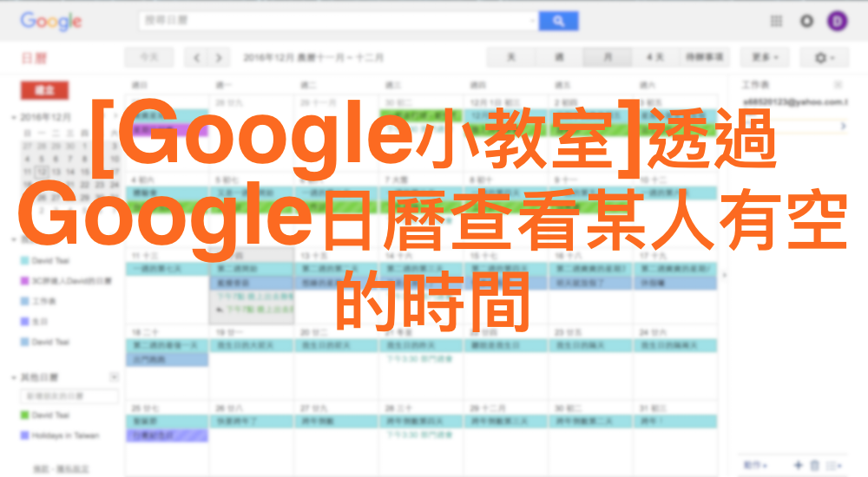Switch to Week view tab

click(x=559, y=57)
